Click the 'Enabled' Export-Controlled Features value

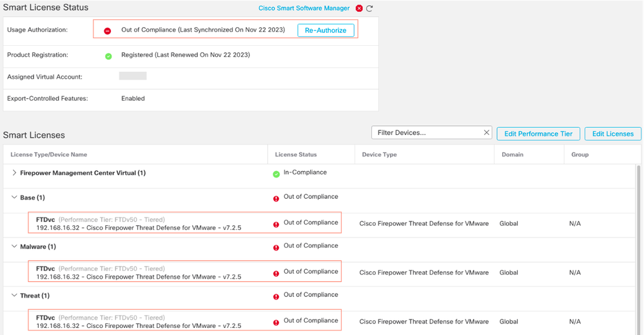tap(133, 98)
